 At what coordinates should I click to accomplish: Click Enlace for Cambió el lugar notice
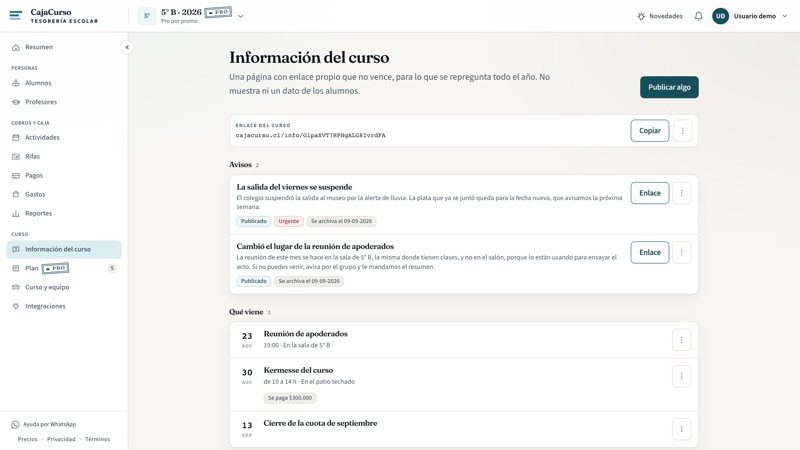coord(649,253)
